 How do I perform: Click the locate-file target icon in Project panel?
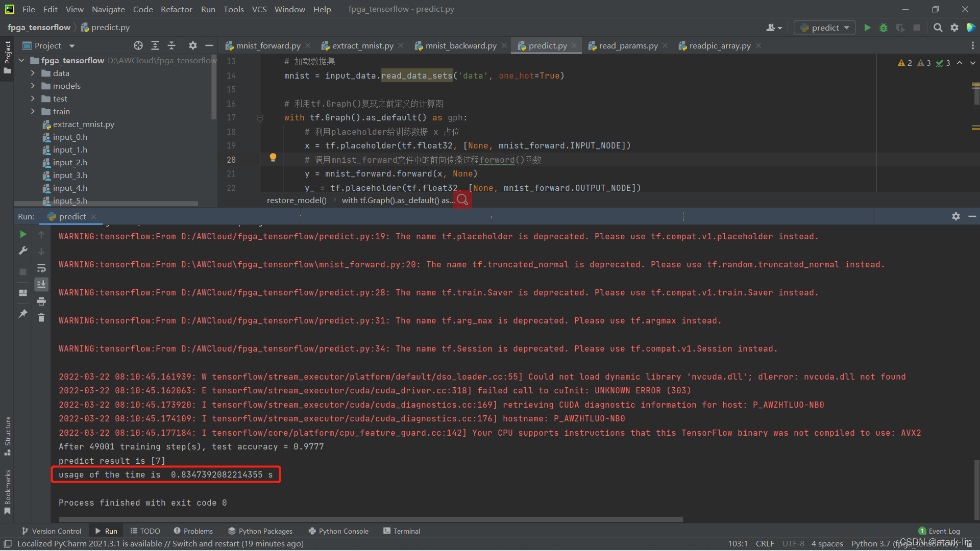pos(138,45)
